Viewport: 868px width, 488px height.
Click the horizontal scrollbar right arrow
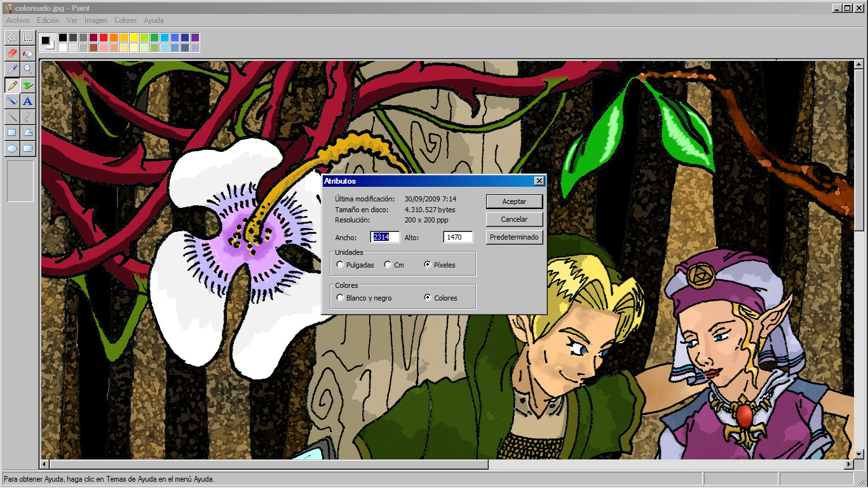pos(848,464)
